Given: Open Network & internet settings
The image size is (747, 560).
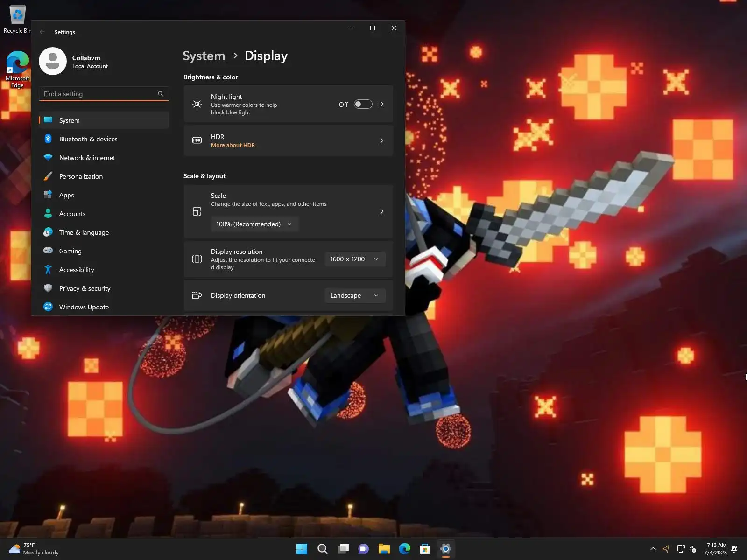Looking at the screenshot, I should (104, 158).
